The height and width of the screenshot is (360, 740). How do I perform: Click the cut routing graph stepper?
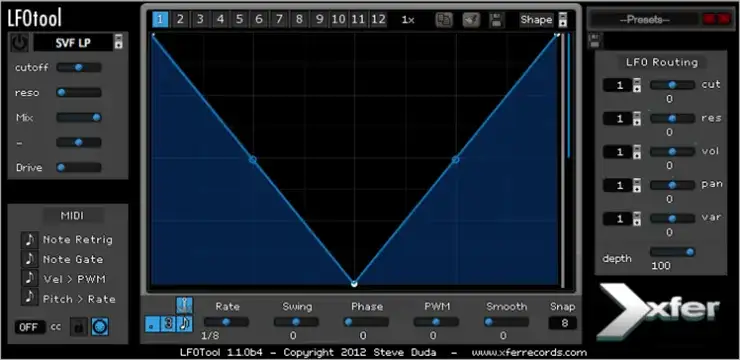tap(637, 85)
